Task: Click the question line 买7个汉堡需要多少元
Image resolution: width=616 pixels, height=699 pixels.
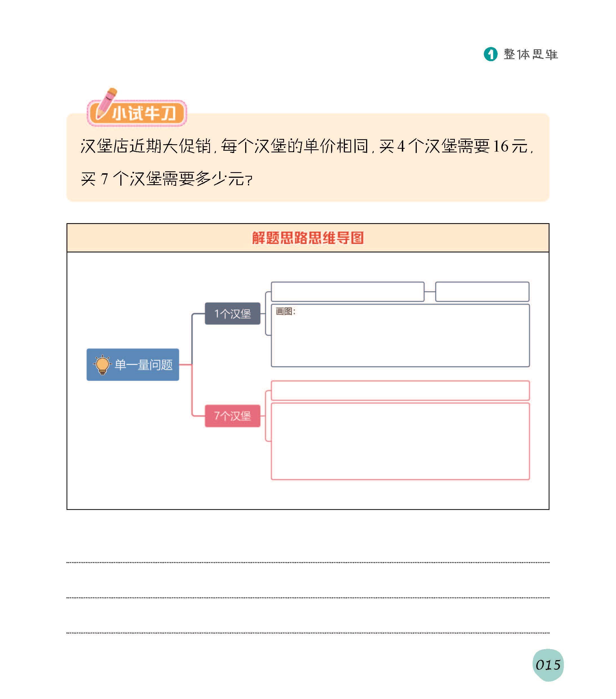Action: [167, 179]
